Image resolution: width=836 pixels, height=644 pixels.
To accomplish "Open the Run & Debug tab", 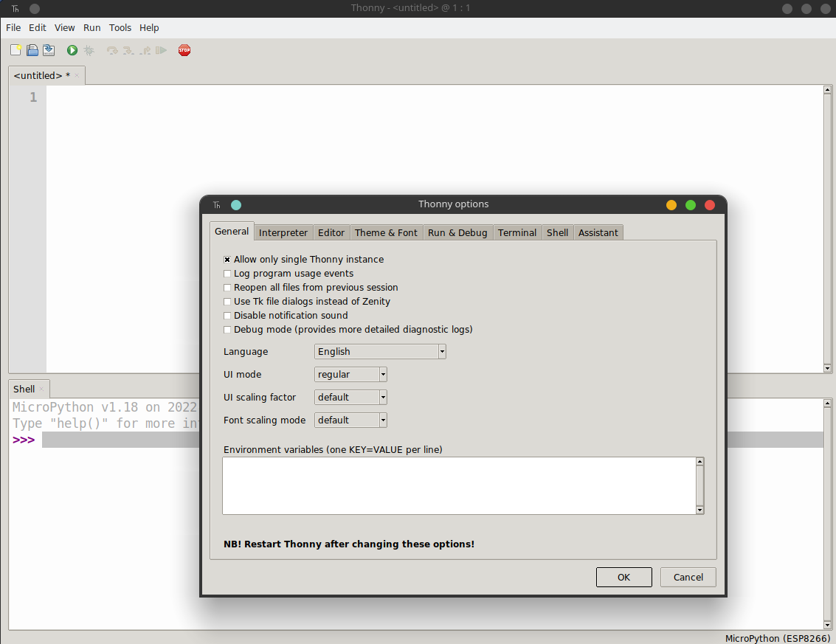I will [x=457, y=232].
